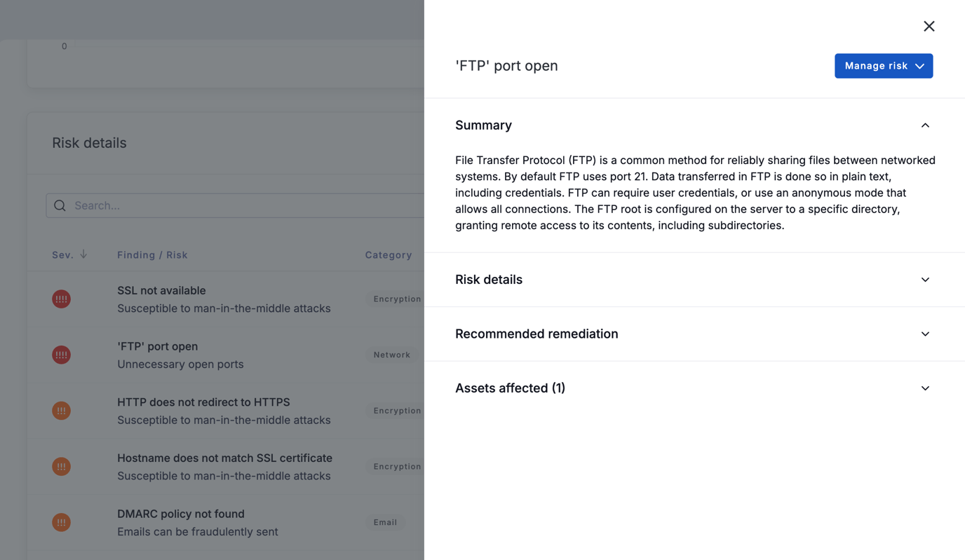Click the DMARC policy severity icon
The image size is (965, 560).
[61, 522]
